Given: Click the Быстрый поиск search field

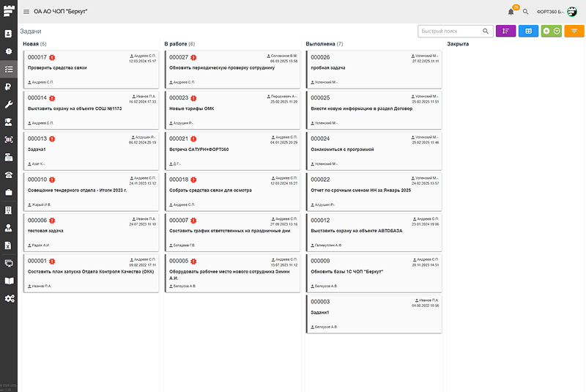Looking at the screenshot, I should pos(450,31).
